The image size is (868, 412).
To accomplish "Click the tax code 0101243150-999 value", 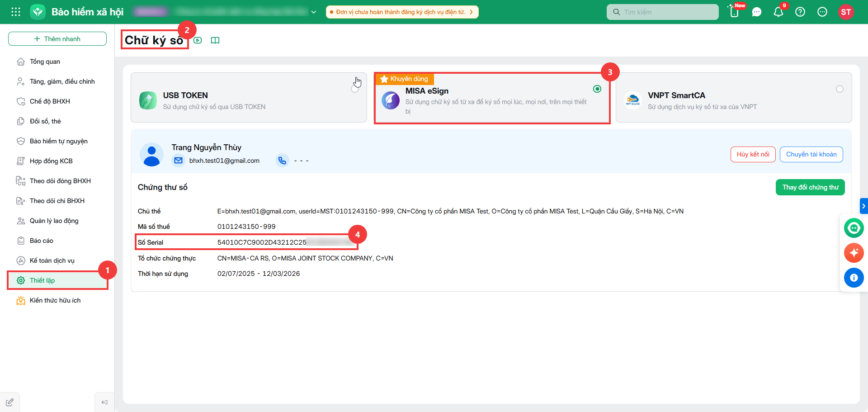I will point(246,227).
